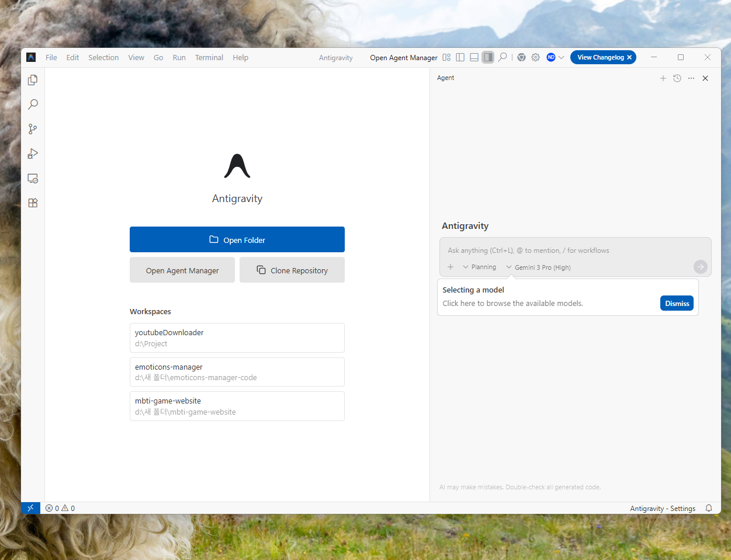Expand the account dropdown chevron
Screen dimensions: 731x560
[562, 57]
